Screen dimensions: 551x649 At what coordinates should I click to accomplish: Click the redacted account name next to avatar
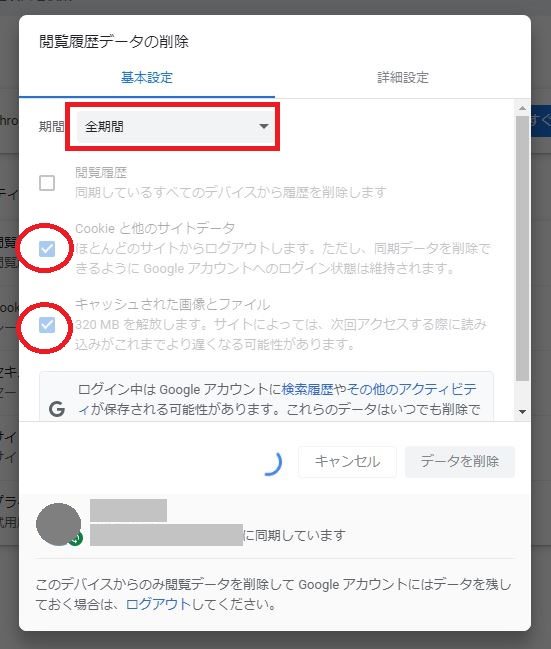tap(128, 510)
